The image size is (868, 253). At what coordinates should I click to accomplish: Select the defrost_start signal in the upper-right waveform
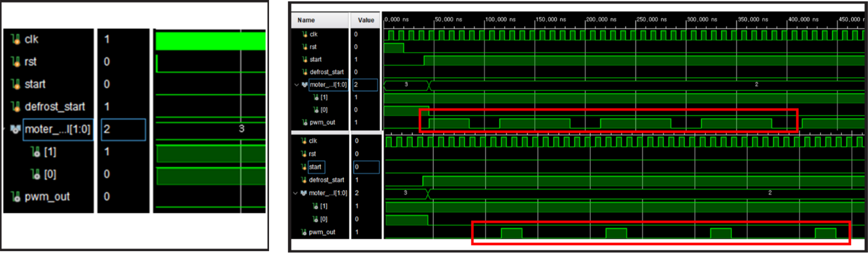[x=326, y=72]
